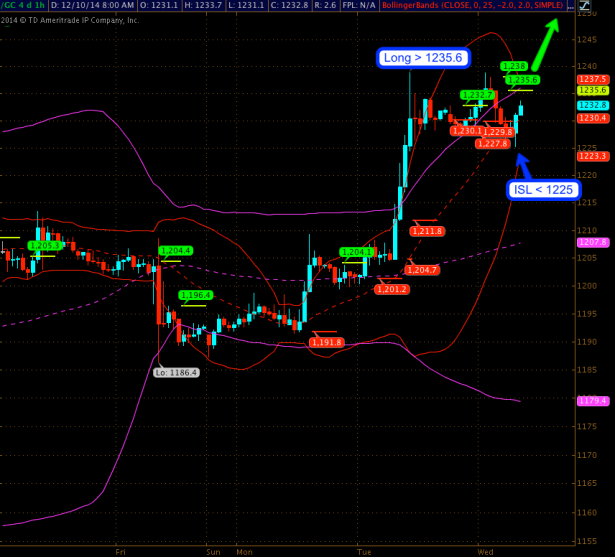
Task: Click the red 1,191.8 price bubble
Action: [327, 342]
